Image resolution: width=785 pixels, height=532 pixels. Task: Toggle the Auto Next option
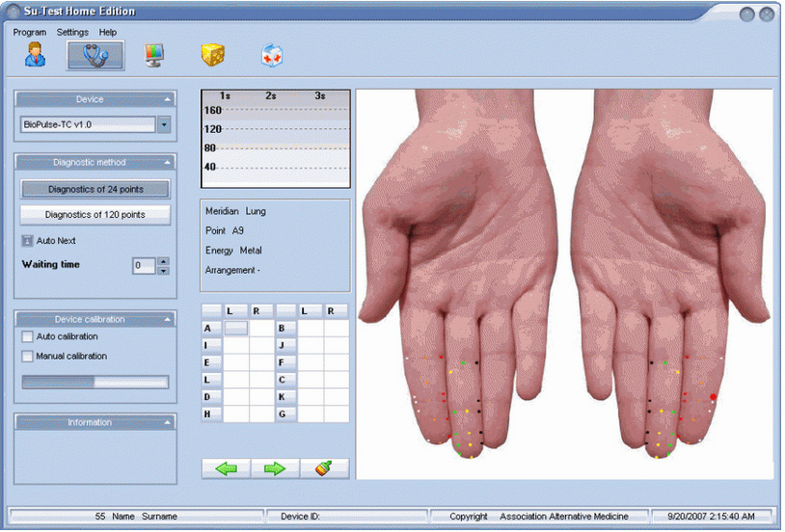point(28,241)
